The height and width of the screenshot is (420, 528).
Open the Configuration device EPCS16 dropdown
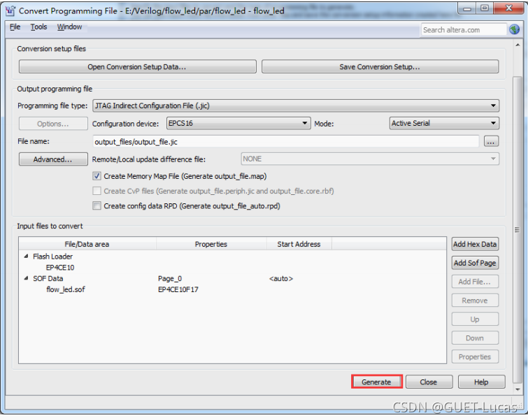238,123
